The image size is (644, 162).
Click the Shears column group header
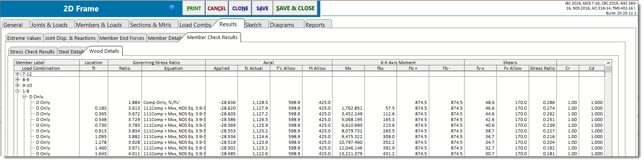[510, 63]
